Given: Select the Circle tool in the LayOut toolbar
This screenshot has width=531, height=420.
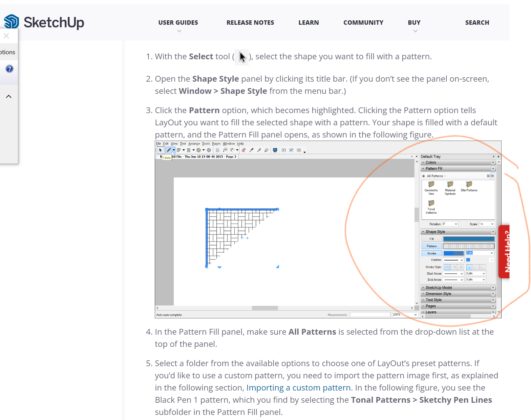Looking at the screenshot, I should [199, 150].
